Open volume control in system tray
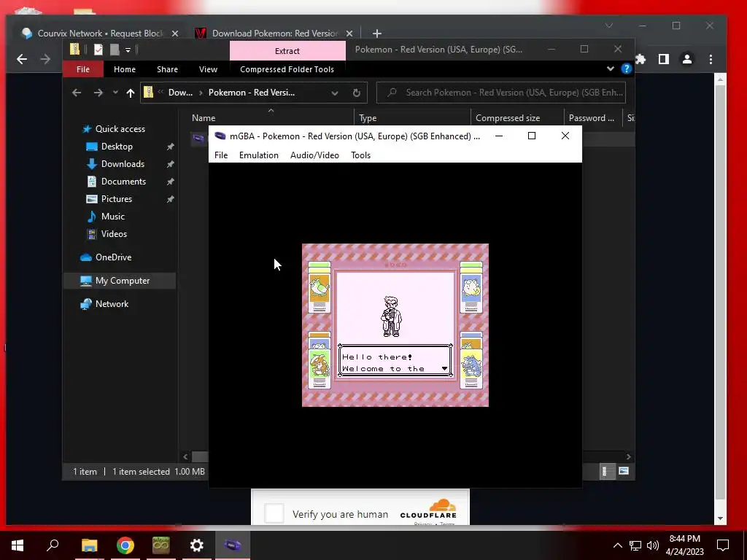This screenshot has width=747, height=560. tap(653, 545)
